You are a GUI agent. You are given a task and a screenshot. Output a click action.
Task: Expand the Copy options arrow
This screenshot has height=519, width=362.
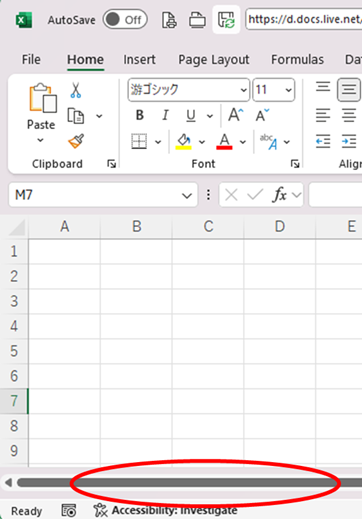(99, 116)
